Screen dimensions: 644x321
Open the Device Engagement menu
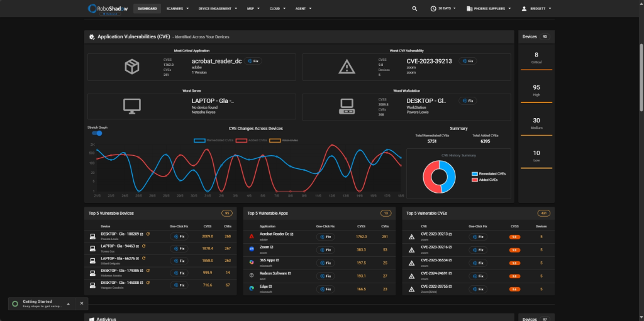[x=217, y=9]
